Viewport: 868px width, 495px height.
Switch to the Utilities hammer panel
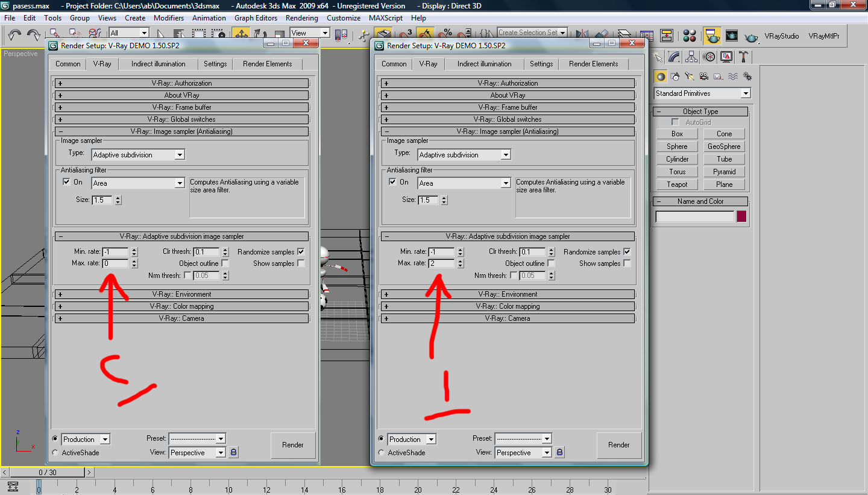click(x=744, y=57)
